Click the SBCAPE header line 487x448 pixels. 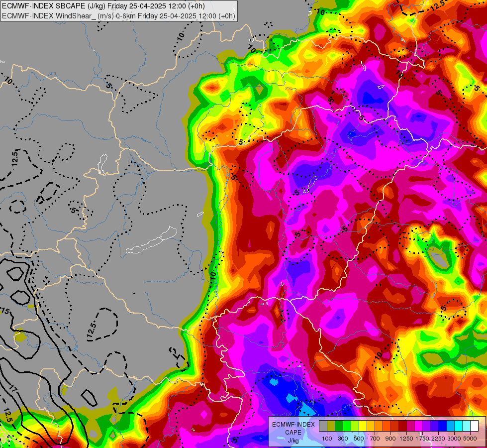click(x=103, y=6)
